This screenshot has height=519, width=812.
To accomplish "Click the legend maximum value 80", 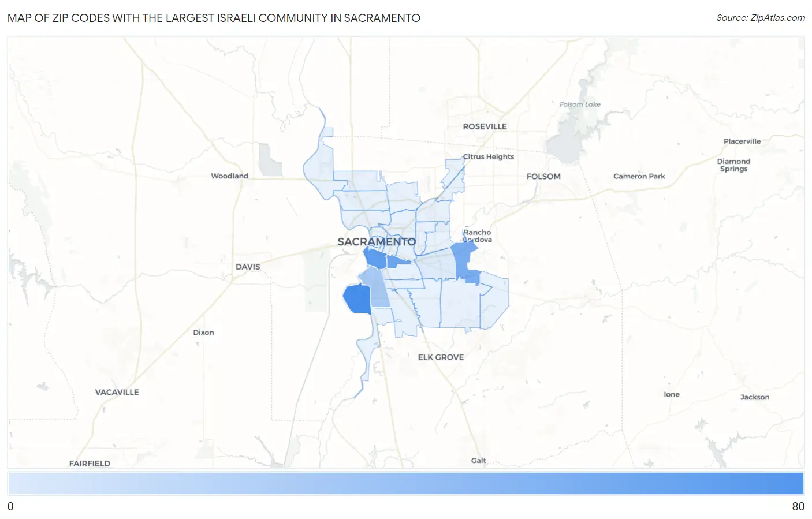I will click(x=798, y=506).
